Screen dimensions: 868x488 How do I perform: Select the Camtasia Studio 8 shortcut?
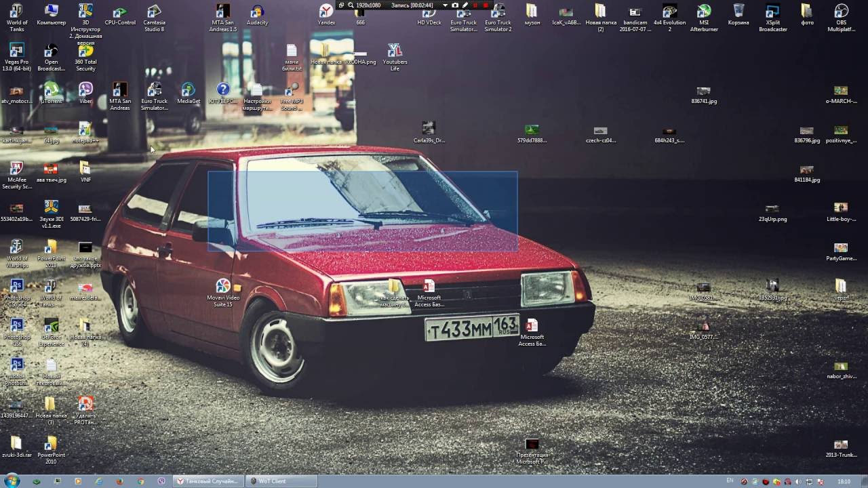(x=154, y=18)
